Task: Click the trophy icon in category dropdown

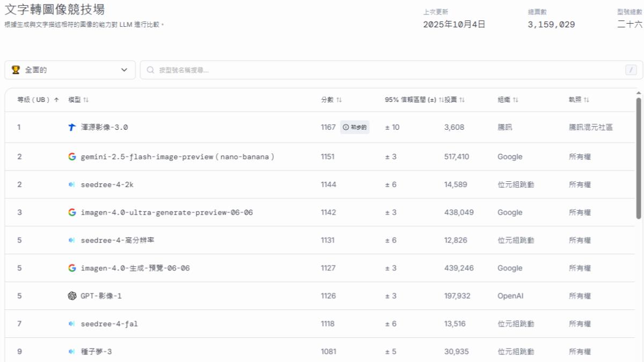Action: pos(16,70)
